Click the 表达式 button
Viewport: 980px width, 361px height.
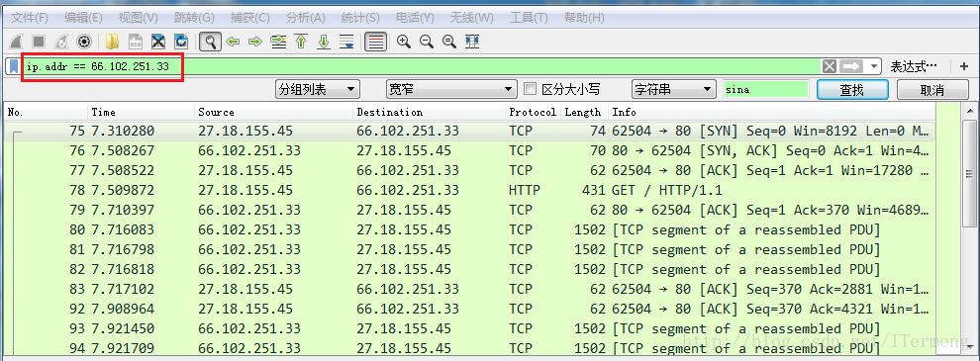[913, 66]
